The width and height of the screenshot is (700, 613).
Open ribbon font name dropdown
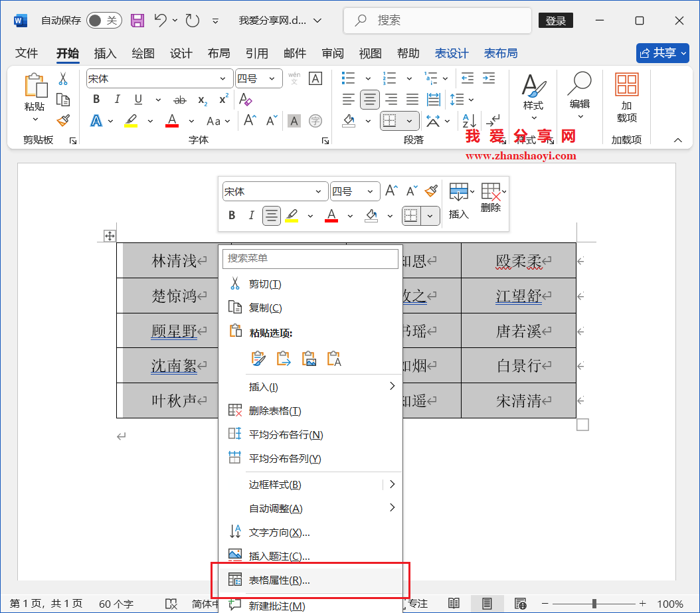[x=222, y=79]
